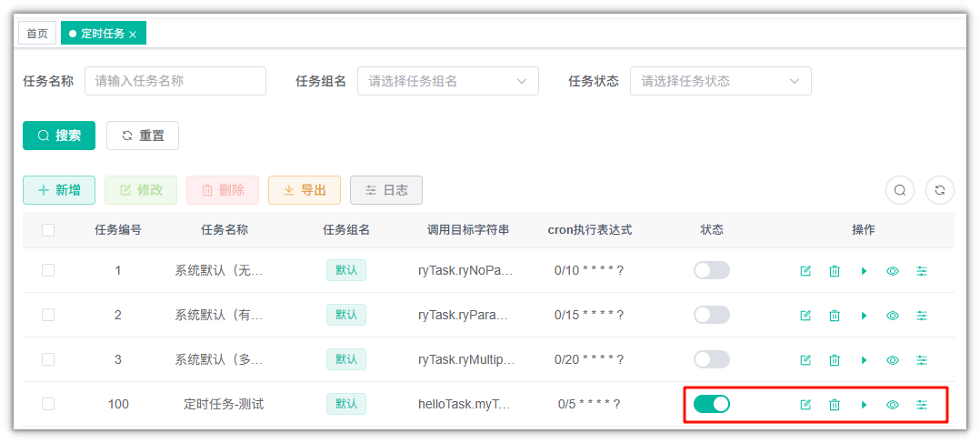Click the 新增 button
Viewport: 980px width, 443px height.
[59, 190]
